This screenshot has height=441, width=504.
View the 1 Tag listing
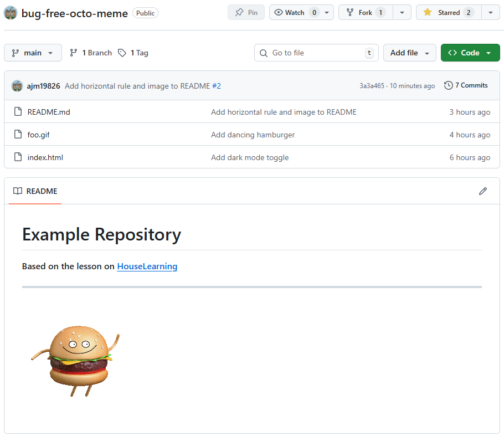[133, 53]
